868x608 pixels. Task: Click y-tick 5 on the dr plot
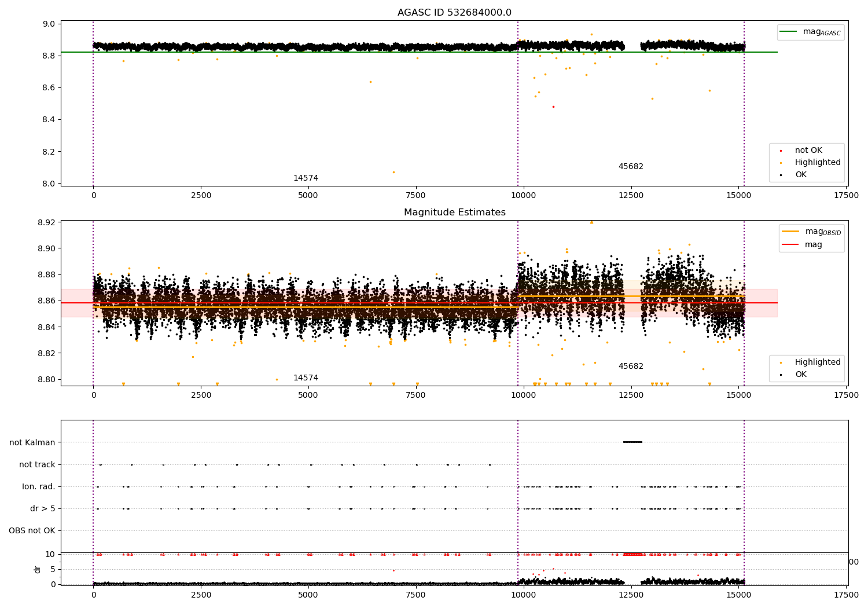(54, 569)
